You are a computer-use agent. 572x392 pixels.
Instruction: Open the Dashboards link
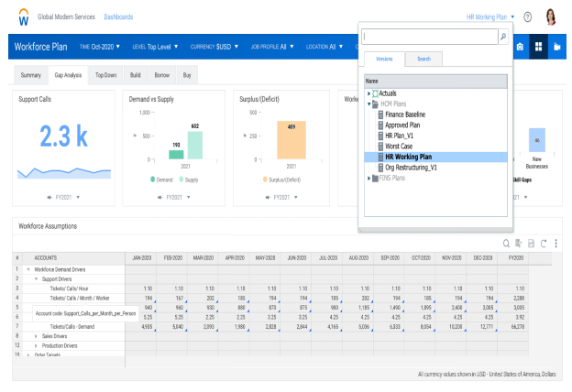(x=118, y=16)
